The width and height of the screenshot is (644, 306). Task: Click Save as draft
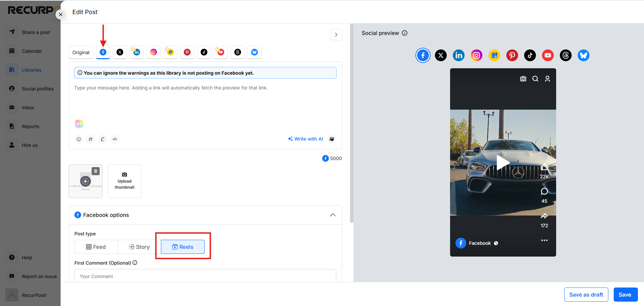point(586,295)
